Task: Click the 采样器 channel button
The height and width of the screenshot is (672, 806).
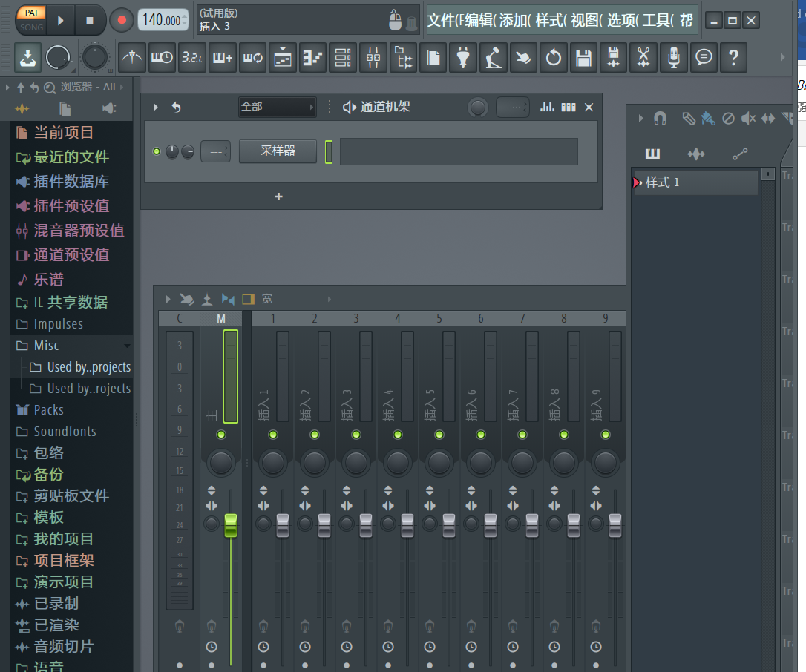Action: (x=278, y=151)
